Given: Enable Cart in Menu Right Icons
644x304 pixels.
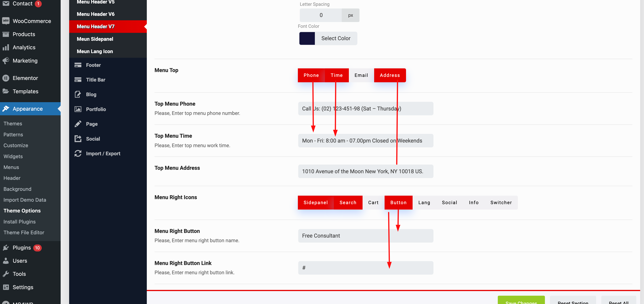Looking at the screenshot, I should (x=373, y=202).
